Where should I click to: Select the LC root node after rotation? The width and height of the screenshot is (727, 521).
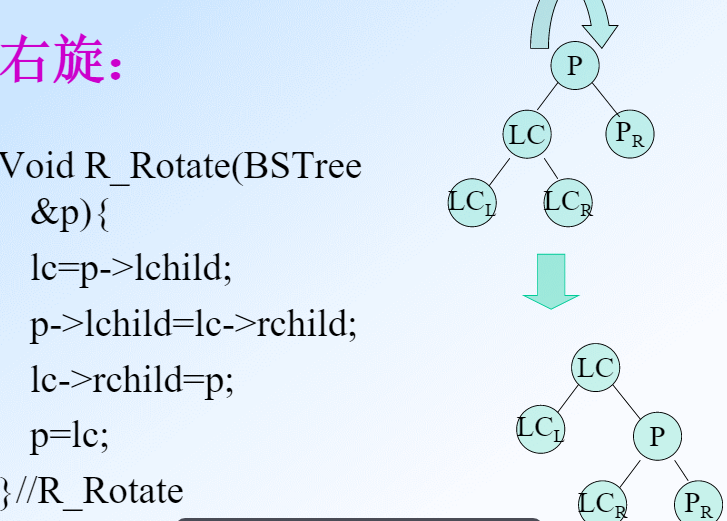595,368
